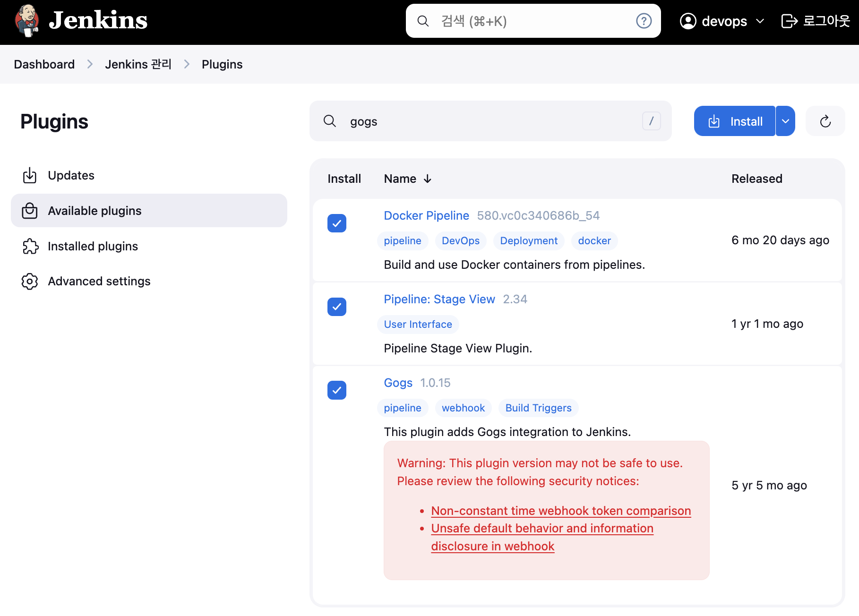Screen dimensions: 859x616
Task: Go to Dashboard breadcrumb
Action: [x=44, y=64]
